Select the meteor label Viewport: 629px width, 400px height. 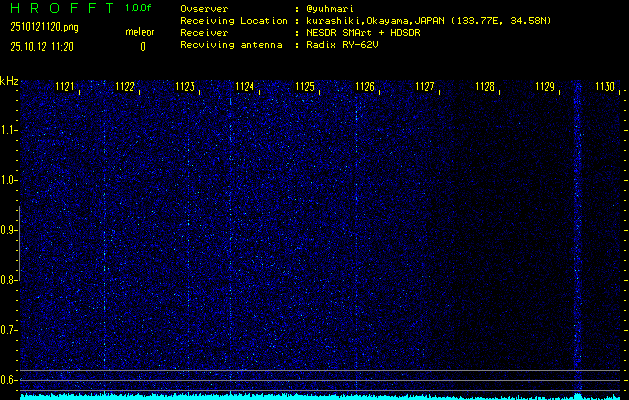click(140, 32)
